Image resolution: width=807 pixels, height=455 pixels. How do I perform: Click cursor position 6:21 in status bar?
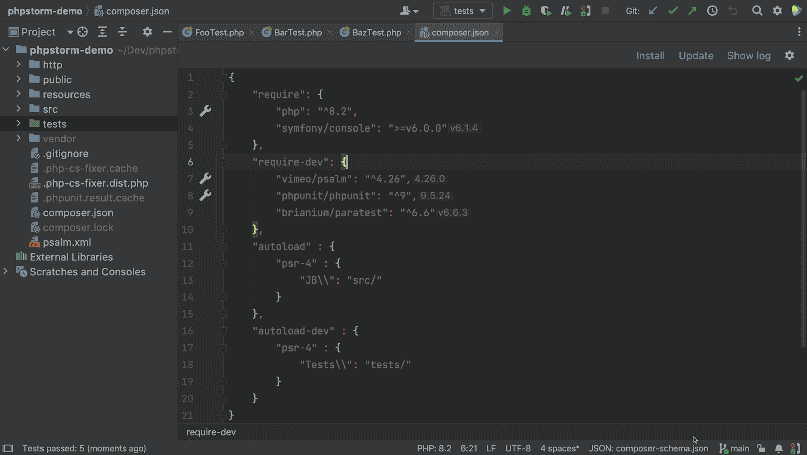point(468,448)
